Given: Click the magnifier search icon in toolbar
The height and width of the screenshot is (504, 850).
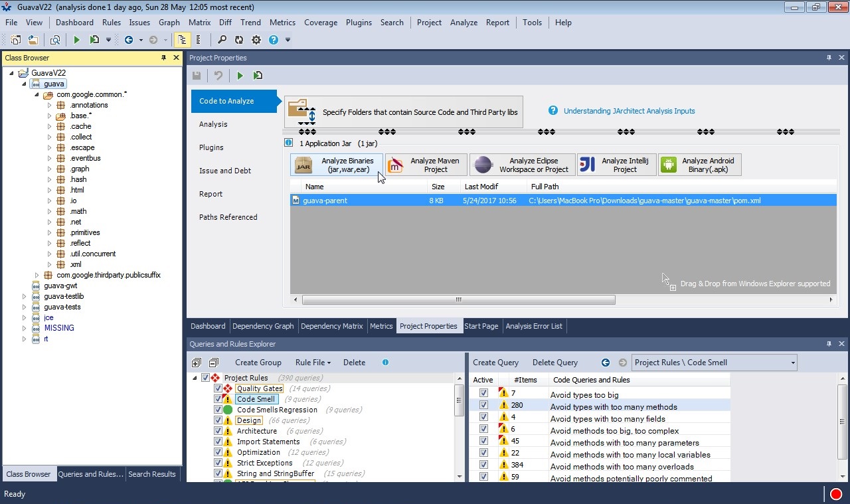Looking at the screenshot, I should coord(222,40).
